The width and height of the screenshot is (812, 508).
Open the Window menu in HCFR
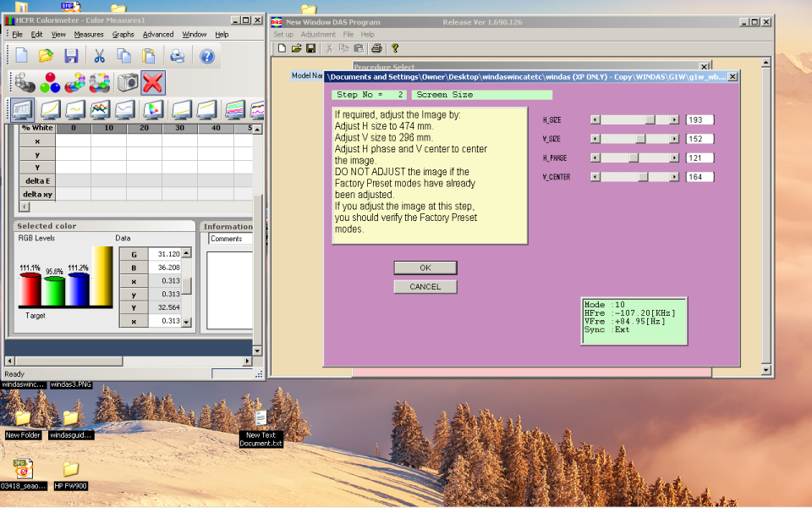point(195,34)
